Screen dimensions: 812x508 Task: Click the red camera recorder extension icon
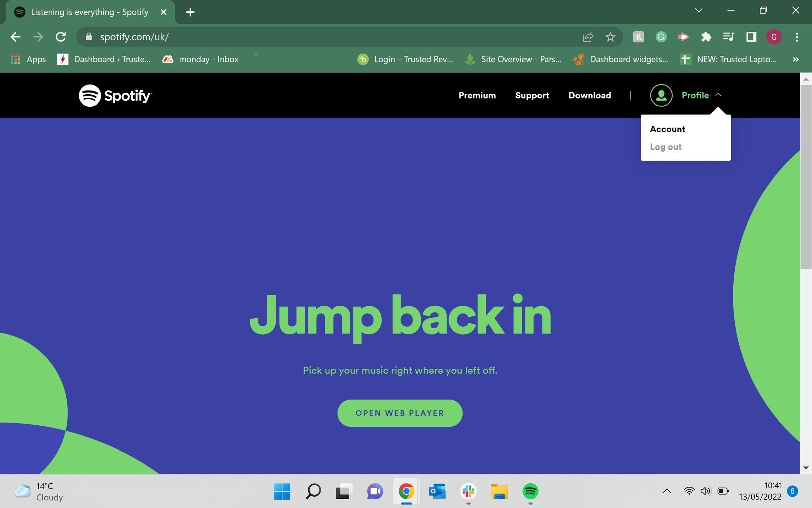(x=683, y=37)
